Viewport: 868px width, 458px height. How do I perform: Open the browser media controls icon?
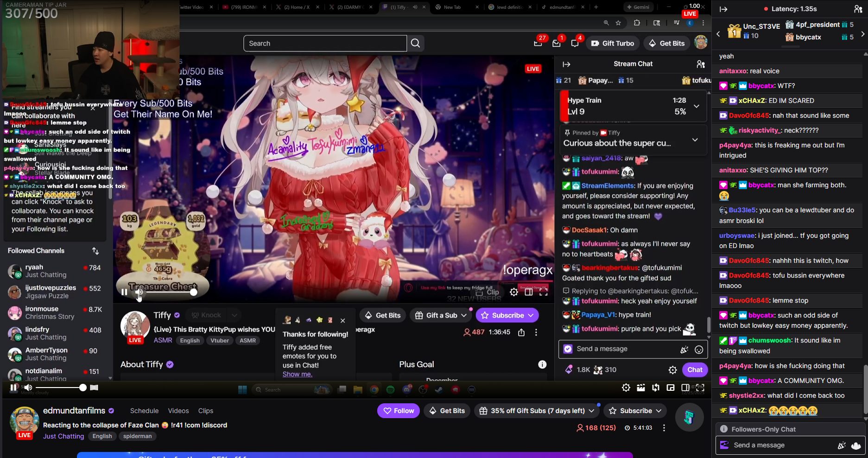point(677,23)
